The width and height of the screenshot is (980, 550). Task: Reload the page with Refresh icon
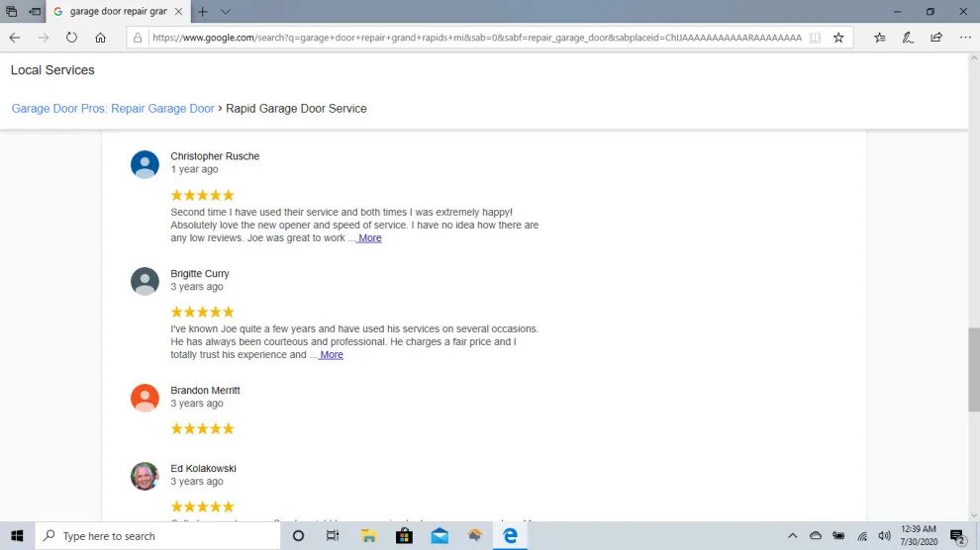[72, 38]
